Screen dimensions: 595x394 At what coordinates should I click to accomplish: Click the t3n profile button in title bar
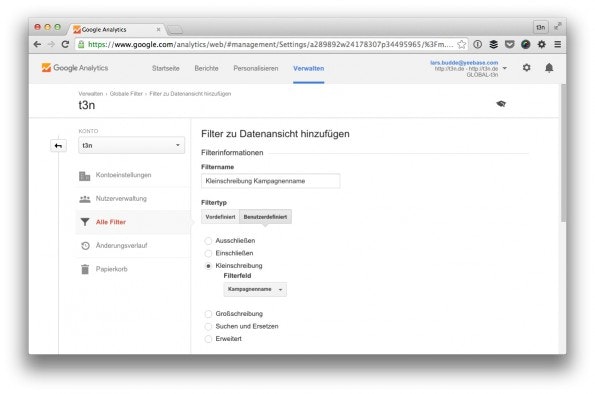point(541,27)
